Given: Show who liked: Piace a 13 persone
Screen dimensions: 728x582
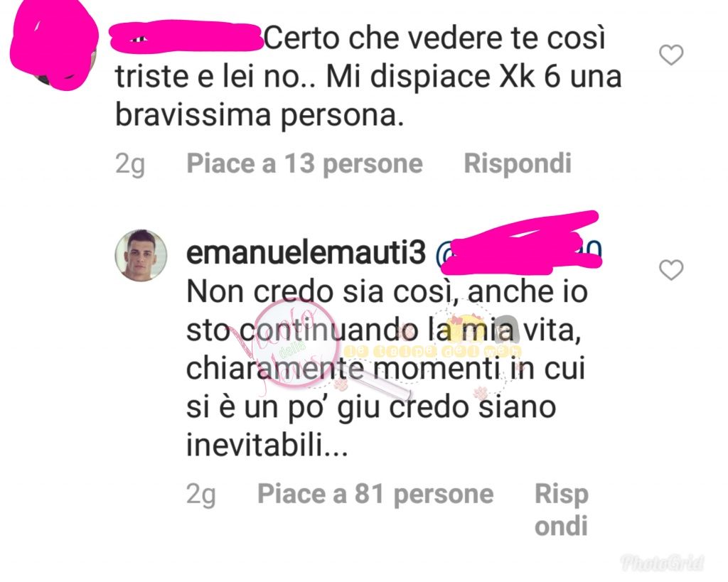Looking at the screenshot, I should (304, 164).
